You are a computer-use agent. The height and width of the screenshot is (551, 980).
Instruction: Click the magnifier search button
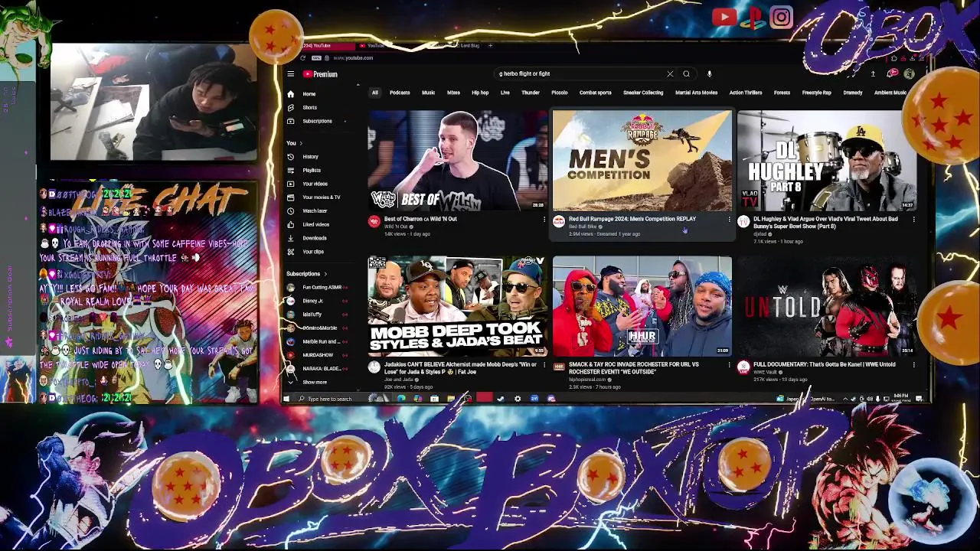click(x=686, y=74)
